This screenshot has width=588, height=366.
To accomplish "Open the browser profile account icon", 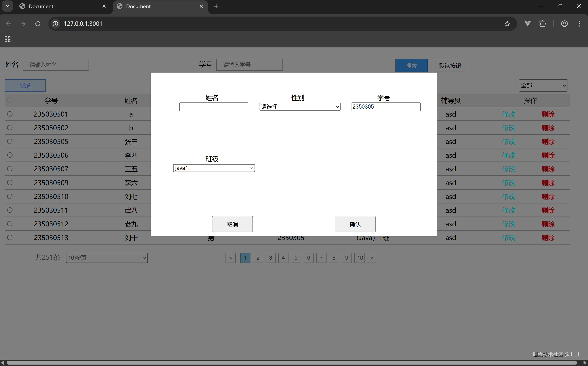I will pyautogui.click(x=564, y=24).
